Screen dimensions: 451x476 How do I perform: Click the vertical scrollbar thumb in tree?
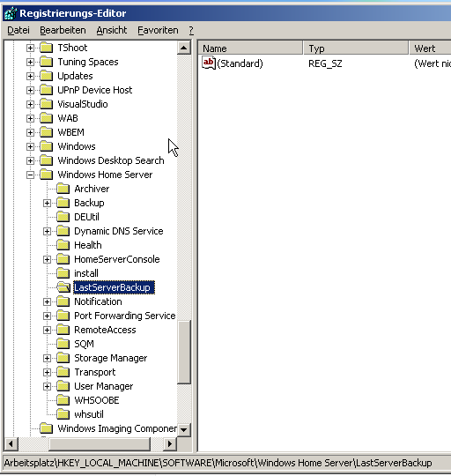(x=184, y=353)
